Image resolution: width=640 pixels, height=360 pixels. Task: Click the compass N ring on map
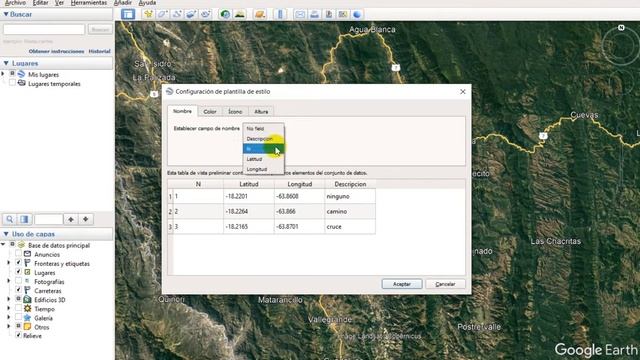coord(621,27)
